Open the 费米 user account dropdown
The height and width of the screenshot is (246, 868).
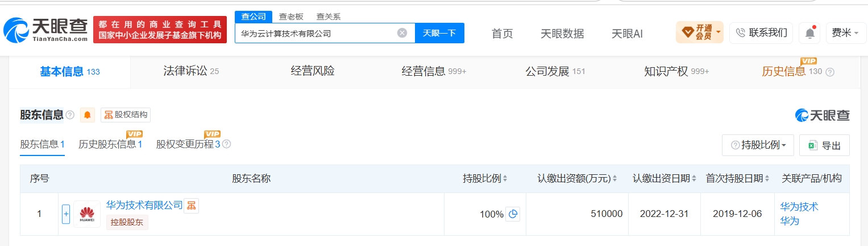845,33
